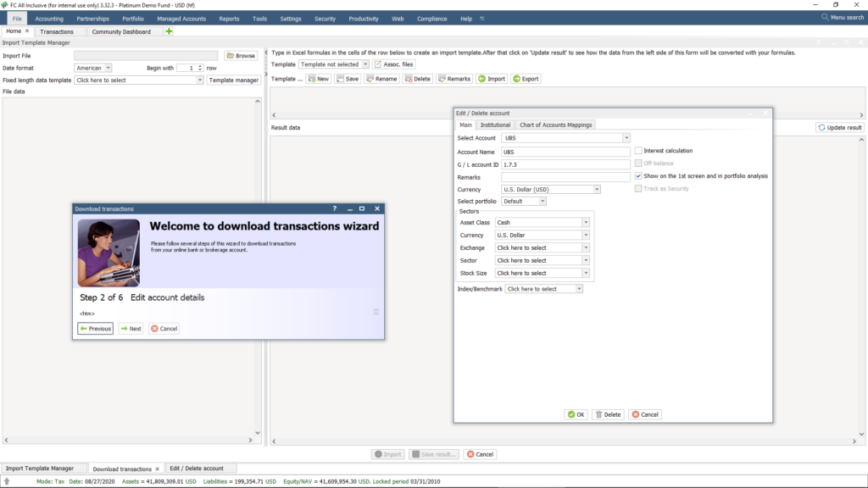Screen dimensions: 868x488
Task: Uncheck 'Show on the 1st screen' option
Action: (638, 176)
